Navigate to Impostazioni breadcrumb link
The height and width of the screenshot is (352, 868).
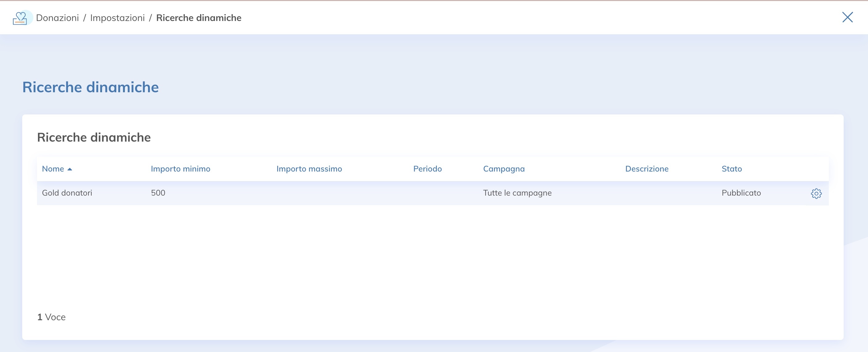(117, 18)
